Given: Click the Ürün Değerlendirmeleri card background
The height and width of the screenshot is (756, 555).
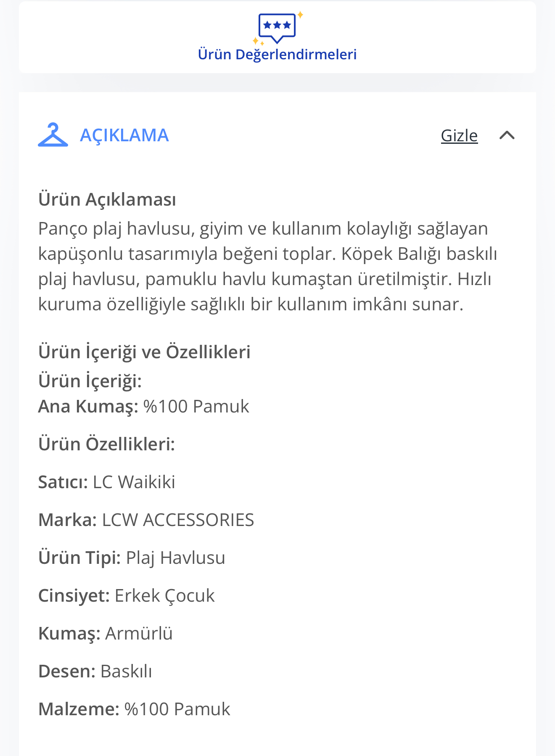Looking at the screenshot, I should point(277,37).
